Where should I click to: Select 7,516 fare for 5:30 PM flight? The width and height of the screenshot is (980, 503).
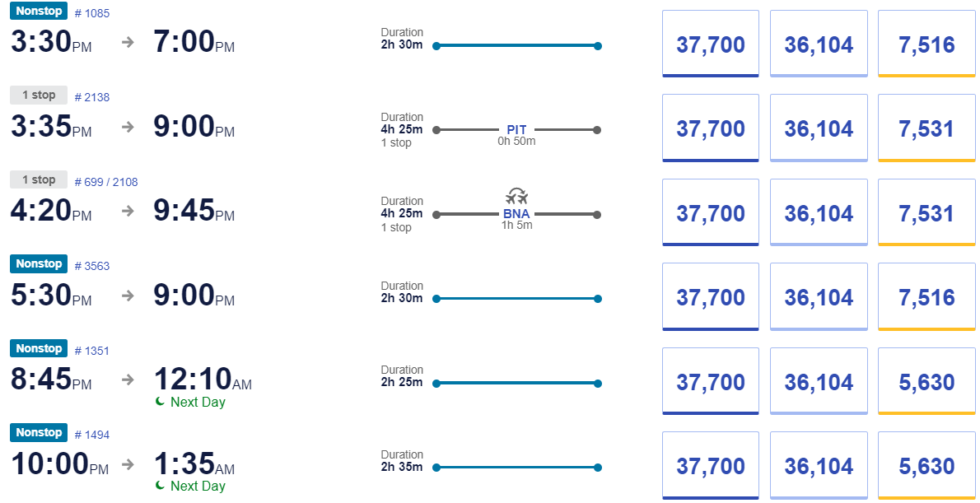(x=926, y=297)
